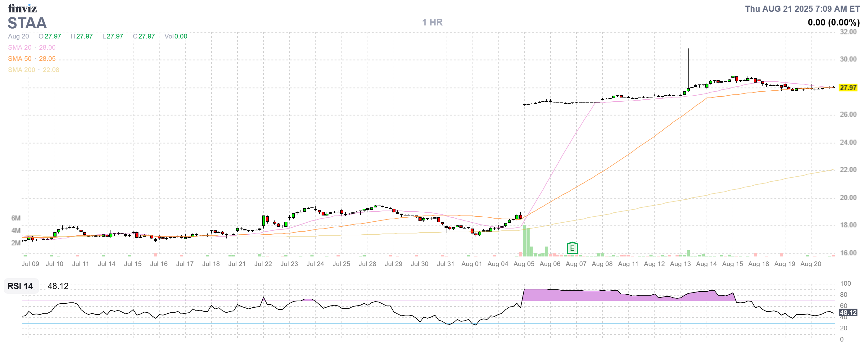868x349 pixels.
Task: Select the Vol 0.00 readout
Action: [175, 36]
